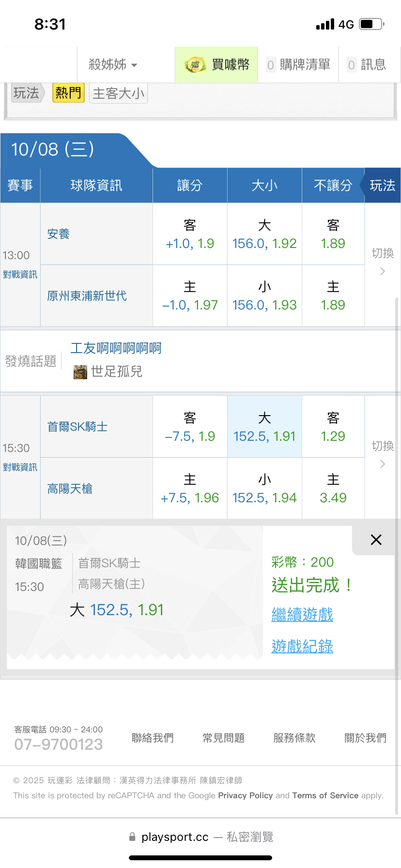Viewport: 401px width, 868px height.
Task: Open the 殺姊姊 account dropdown
Action: (113, 64)
